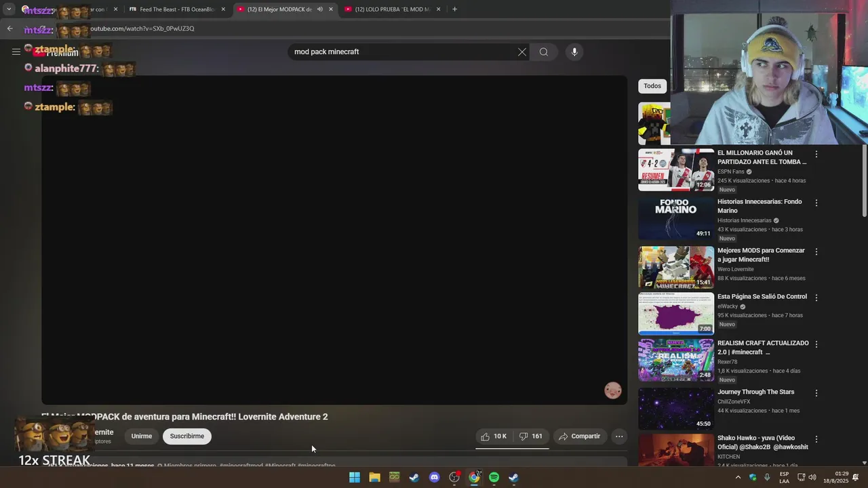Close the LOLO PRUEBA tab
Image resolution: width=868 pixels, height=488 pixels.
click(438, 9)
